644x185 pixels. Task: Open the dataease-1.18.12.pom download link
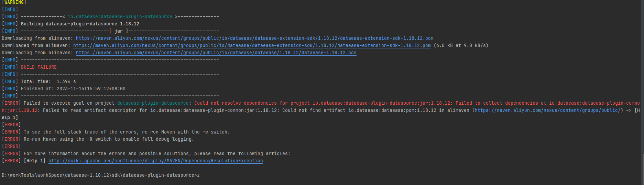coord(216,53)
